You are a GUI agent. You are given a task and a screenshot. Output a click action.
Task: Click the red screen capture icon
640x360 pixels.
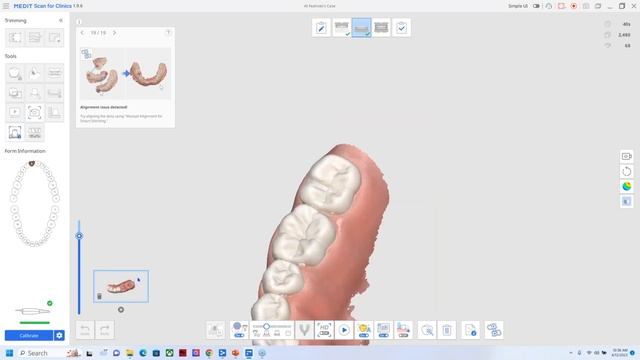click(562, 6)
